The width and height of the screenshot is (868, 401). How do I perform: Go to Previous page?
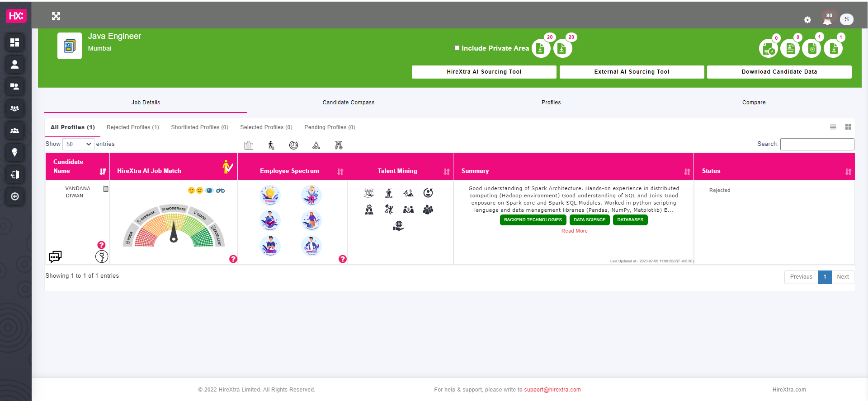801,277
